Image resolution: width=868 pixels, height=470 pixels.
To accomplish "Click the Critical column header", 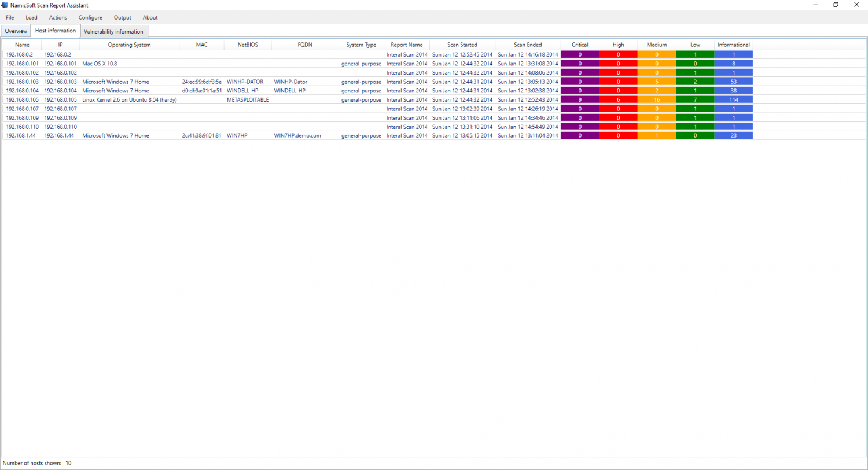I will tap(580, 45).
